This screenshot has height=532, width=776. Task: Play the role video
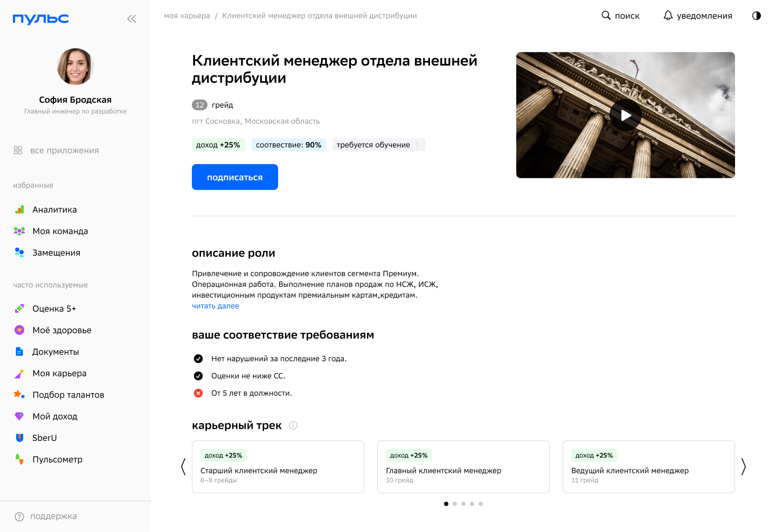626,115
